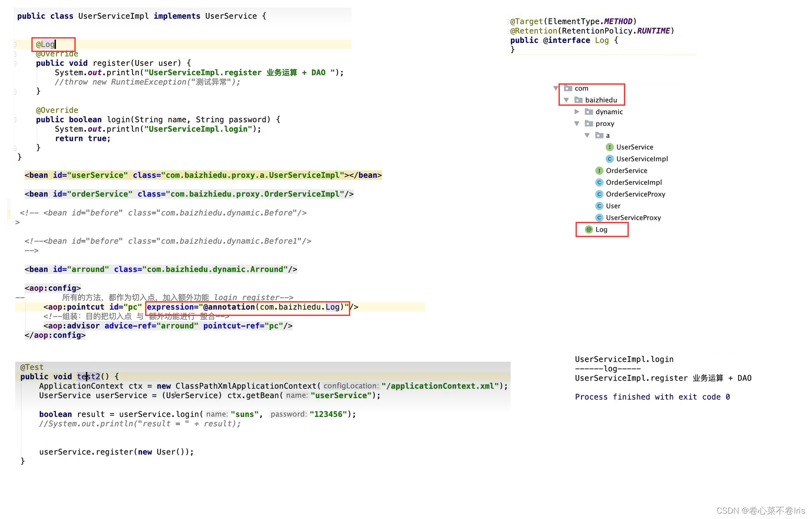Collapse the 'a' package arrow
The image size is (812, 519).
coord(587,135)
